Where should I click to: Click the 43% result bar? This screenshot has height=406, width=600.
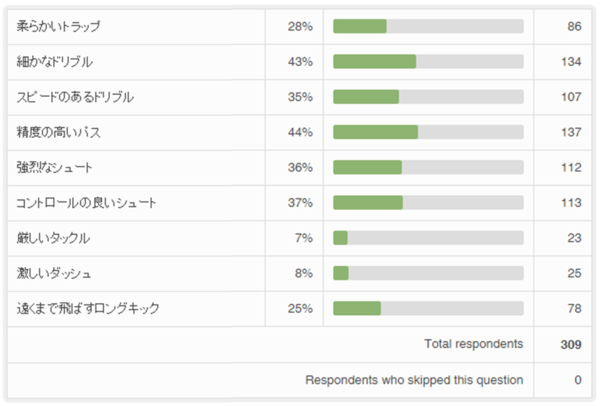tap(428, 62)
